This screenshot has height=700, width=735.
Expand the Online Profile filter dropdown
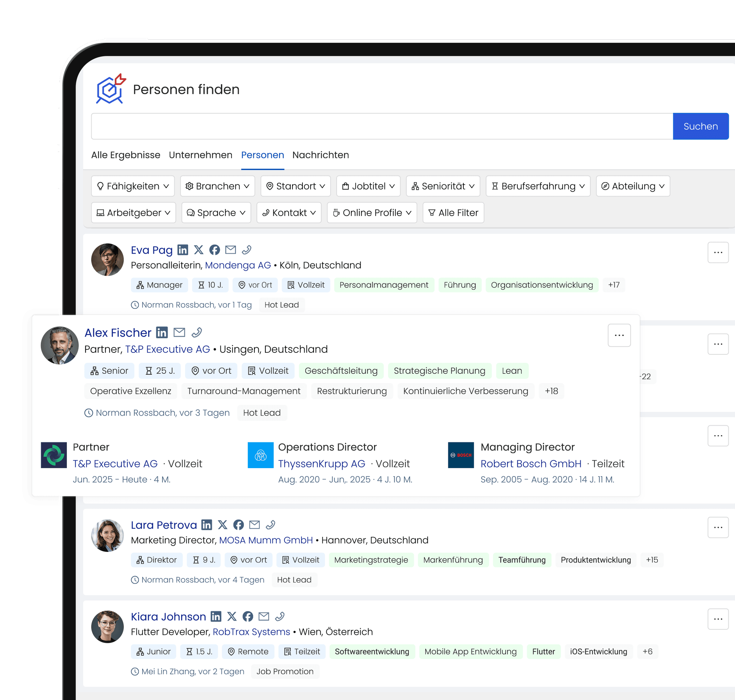pos(372,213)
